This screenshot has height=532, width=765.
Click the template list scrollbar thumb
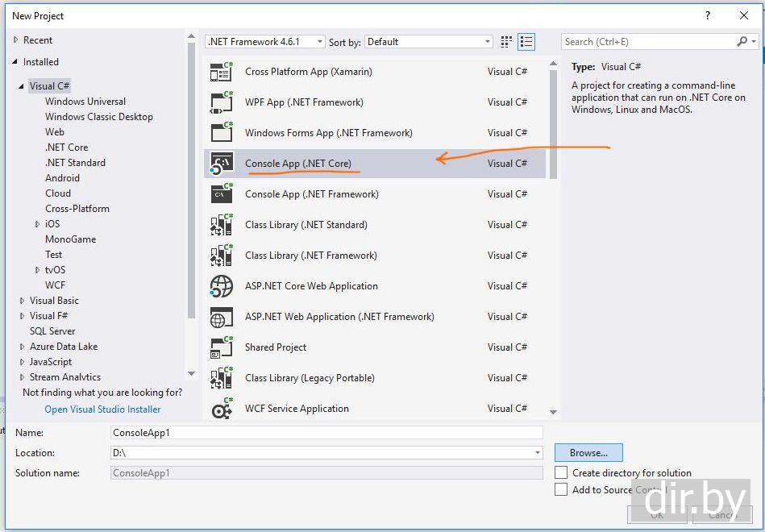[x=553, y=124]
